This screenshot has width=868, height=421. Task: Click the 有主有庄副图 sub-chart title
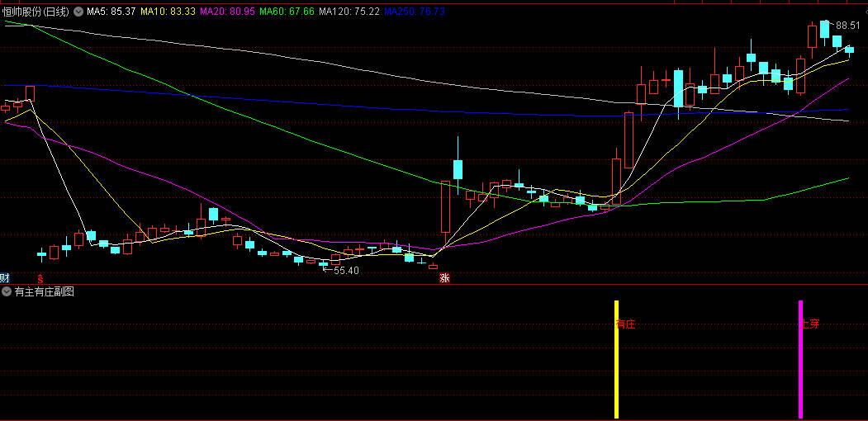click(45, 291)
